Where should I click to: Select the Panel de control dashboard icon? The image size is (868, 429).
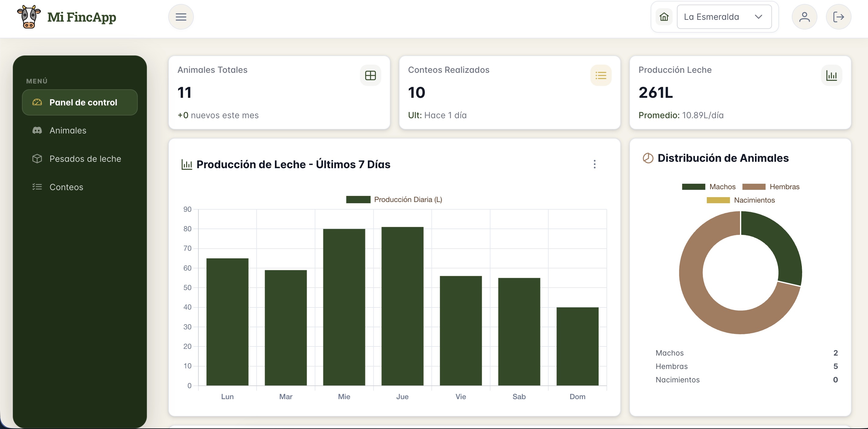(37, 102)
